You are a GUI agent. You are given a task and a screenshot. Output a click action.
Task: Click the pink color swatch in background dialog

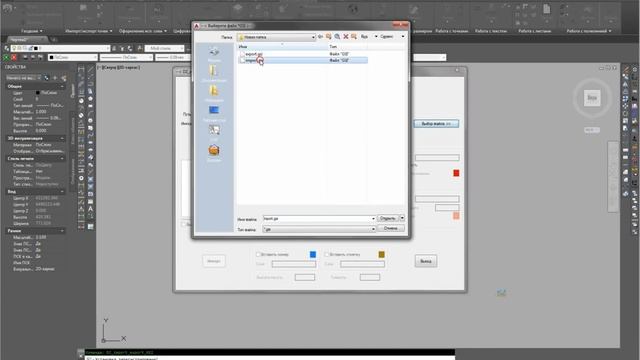click(456, 216)
